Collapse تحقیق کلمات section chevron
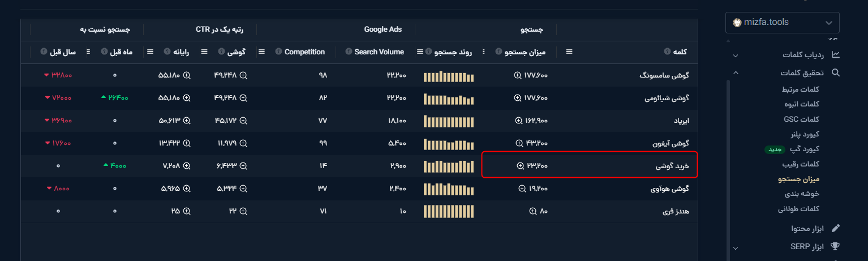 (x=735, y=72)
